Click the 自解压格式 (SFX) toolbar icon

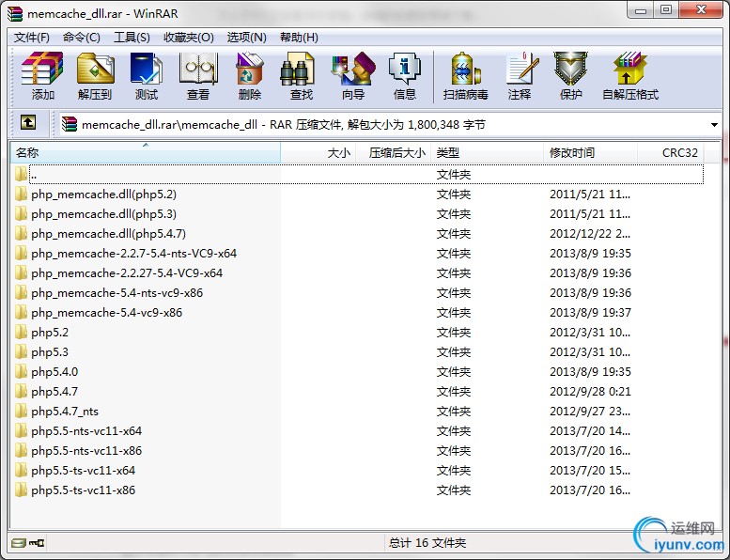pyautogui.click(x=629, y=69)
